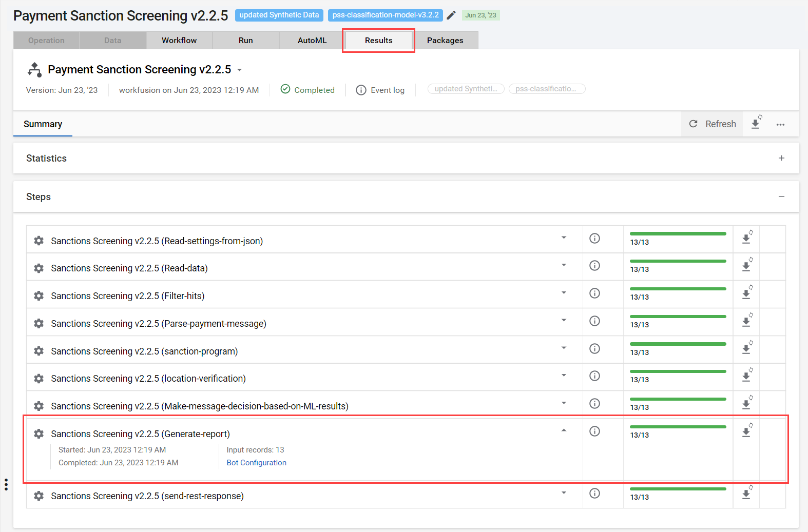Click gear icon for location-verification step
808x532 pixels.
tap(39, 378)
